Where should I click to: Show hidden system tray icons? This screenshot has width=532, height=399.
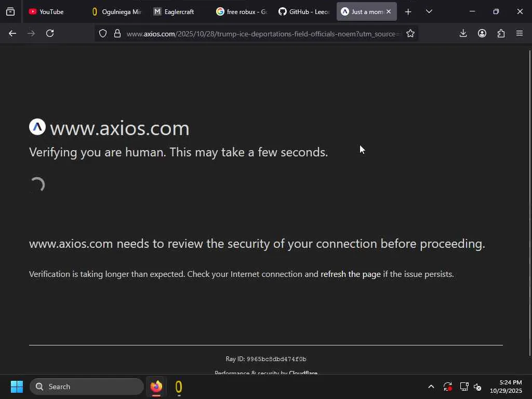431,387
